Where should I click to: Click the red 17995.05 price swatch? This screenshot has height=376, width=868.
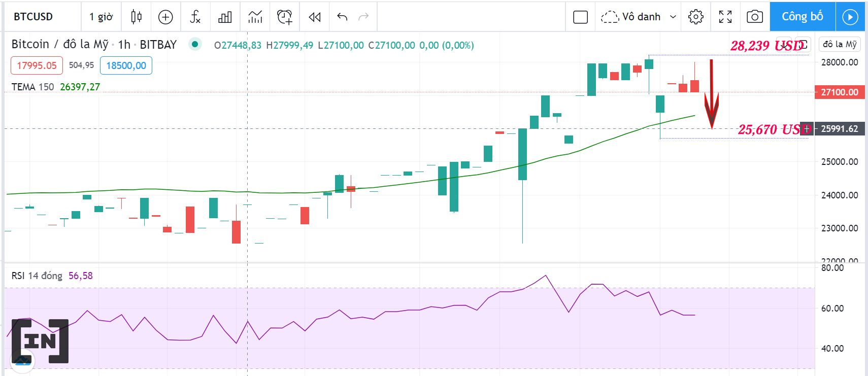coord(36,65)
